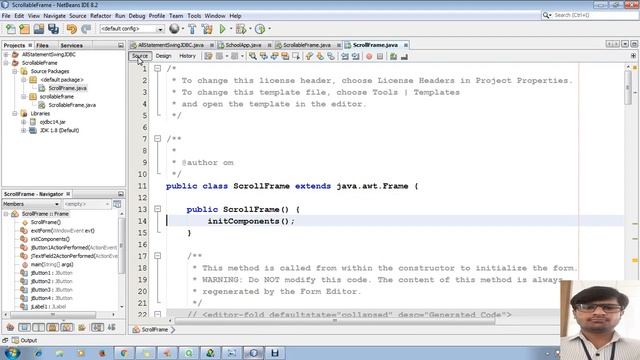Viewport: 640px width, 360px height.
Task: Open the empty filter dropdown in Navigator
Action: point(107,204)
